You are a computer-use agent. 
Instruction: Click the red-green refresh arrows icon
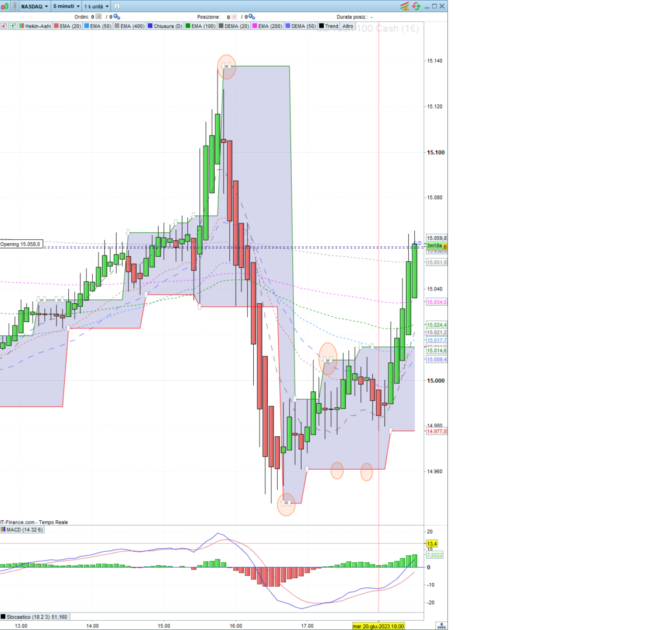[416, 6]
